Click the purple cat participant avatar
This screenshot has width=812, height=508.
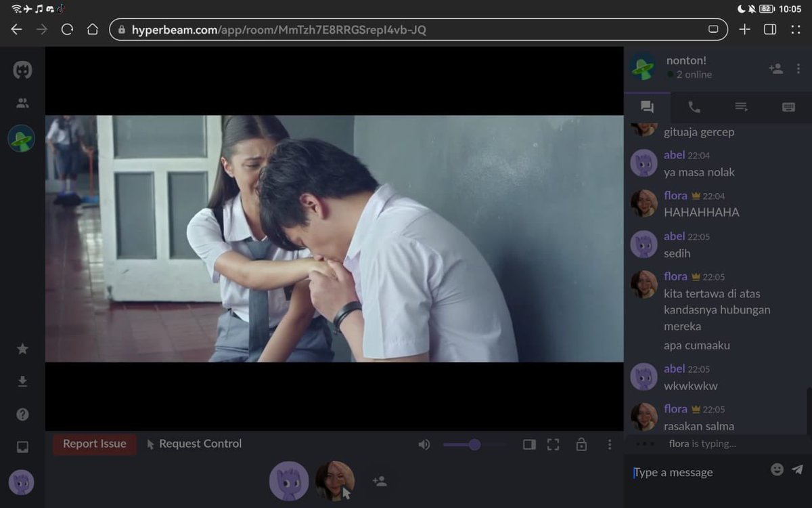289,481
